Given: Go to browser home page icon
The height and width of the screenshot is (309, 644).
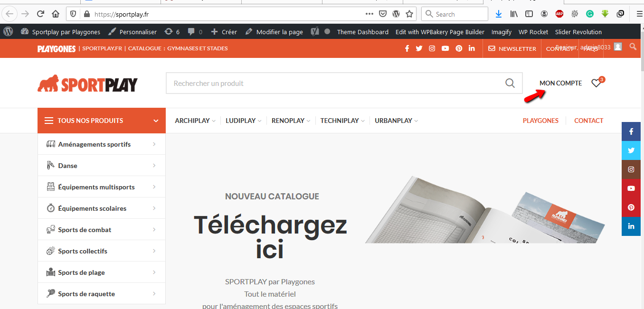Looking at the screenshot, I should [56, 14].
